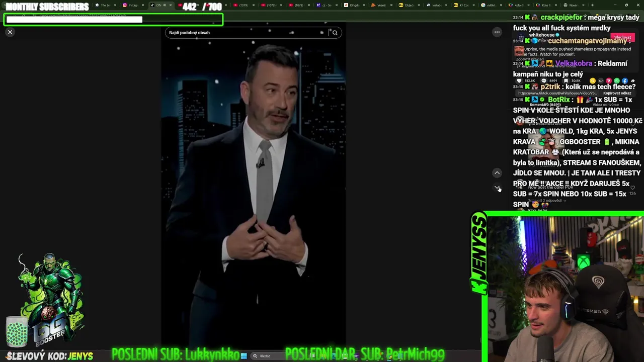This screenshot has width=644, height=362.
Task: Switch to "cz - S" browser tab
Action: (x=326, y=5)
